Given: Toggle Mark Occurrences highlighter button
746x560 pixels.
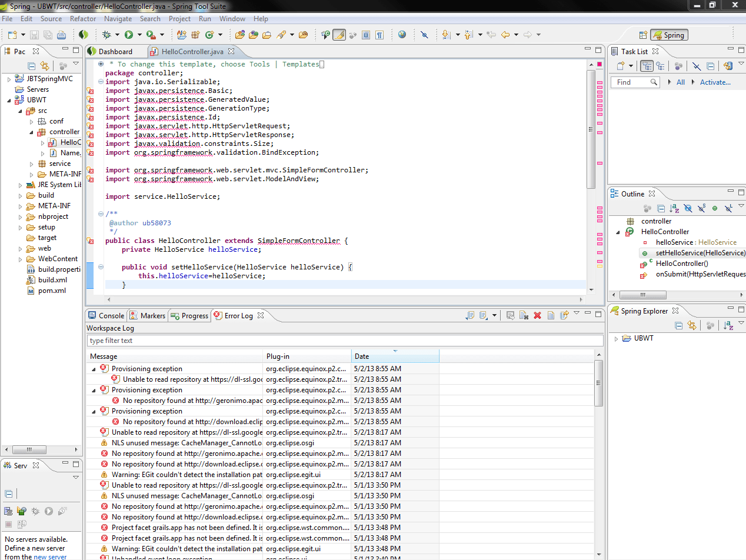Looking at the screenshot, I should 339,35.
